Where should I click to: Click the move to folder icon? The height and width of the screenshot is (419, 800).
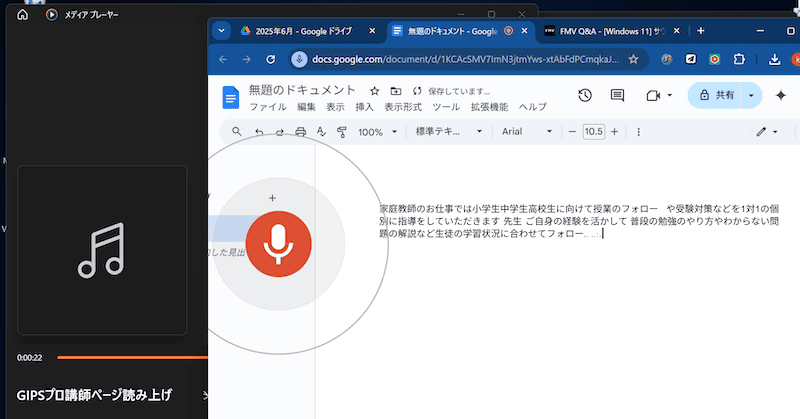395,91
